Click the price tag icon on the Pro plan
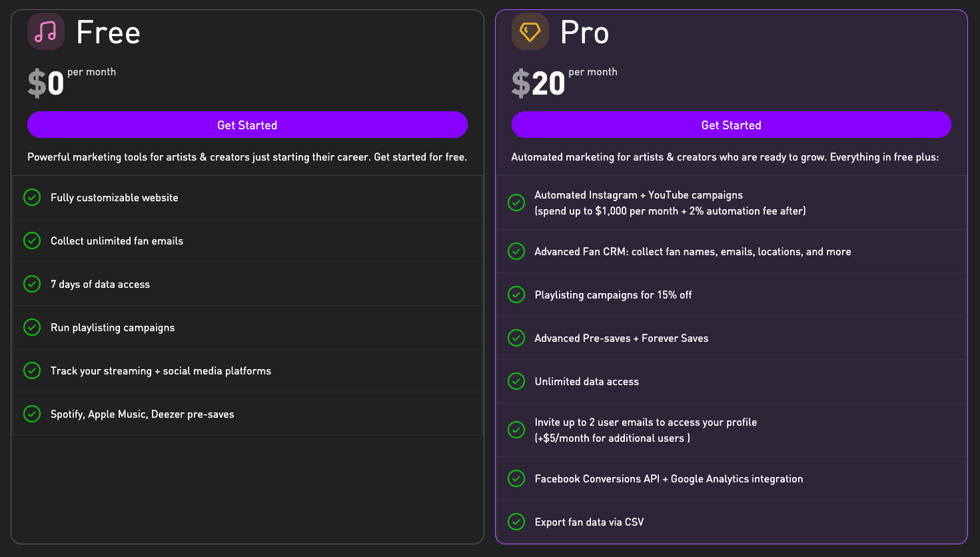980x557 pixels. (x=530, y=31)
